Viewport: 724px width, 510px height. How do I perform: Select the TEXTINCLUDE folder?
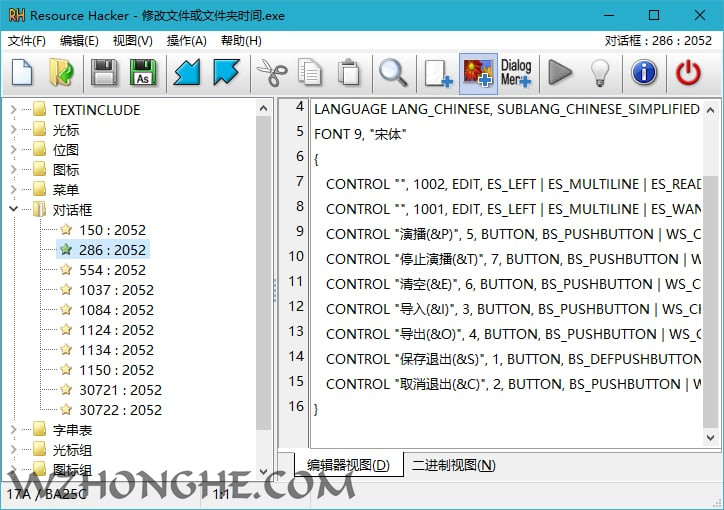pos(96,110)
